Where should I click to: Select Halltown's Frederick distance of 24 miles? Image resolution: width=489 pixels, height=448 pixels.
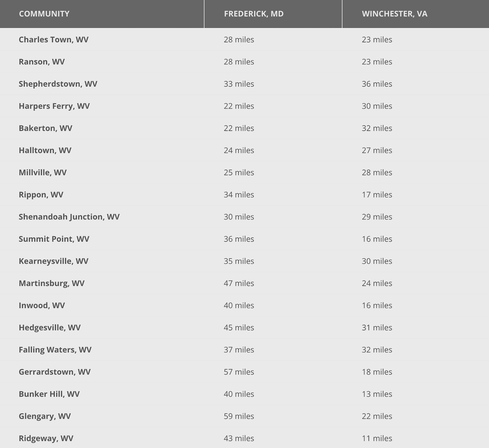click(239, 150)
